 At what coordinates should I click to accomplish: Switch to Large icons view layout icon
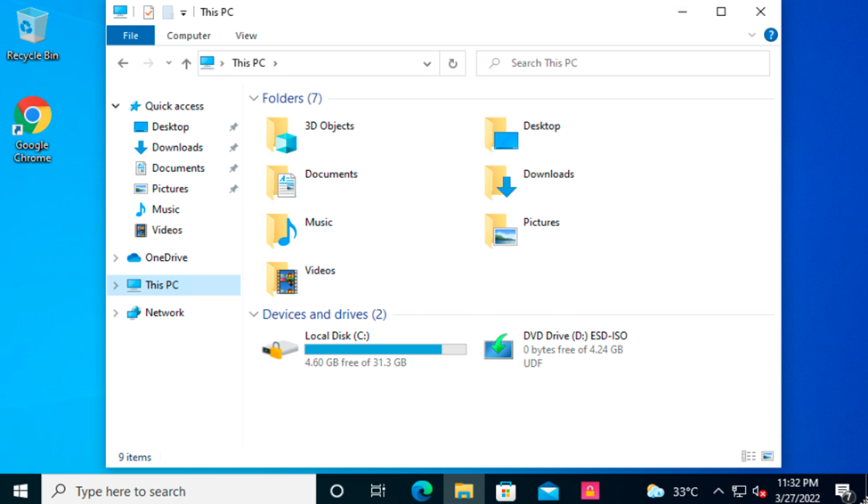(767, 457)
